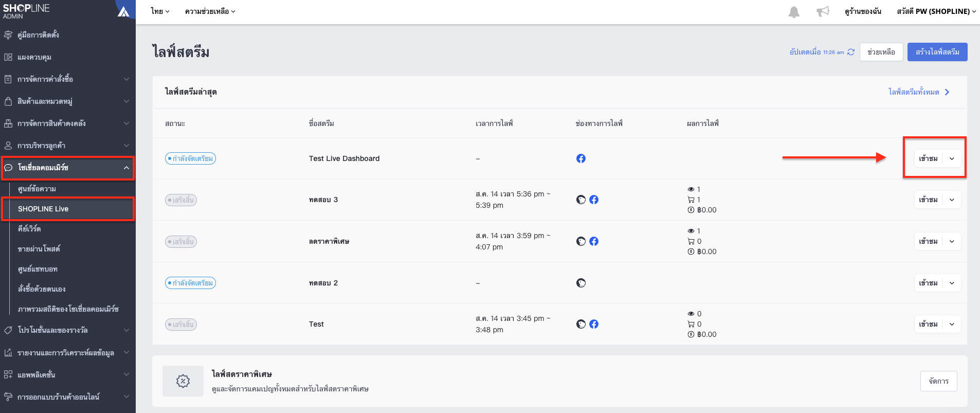Click the SHOPLINE logo triangle icon
This screenshot has width=980, height=413.
tap(123, 11)
